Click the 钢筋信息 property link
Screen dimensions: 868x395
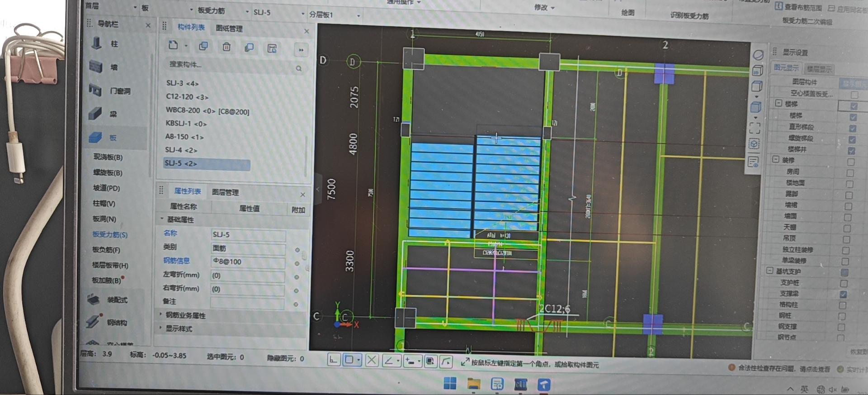click(176, 261)
